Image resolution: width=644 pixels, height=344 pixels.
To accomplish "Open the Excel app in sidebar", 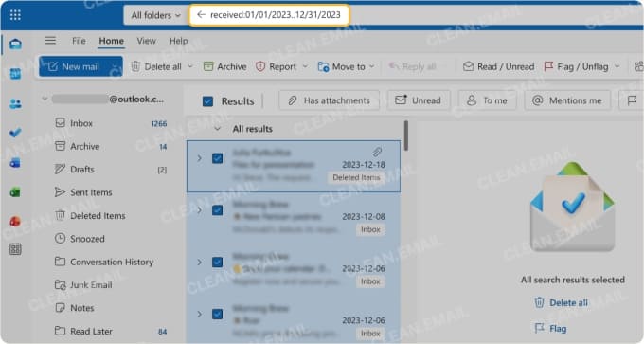I will click(x=15, y=192).
